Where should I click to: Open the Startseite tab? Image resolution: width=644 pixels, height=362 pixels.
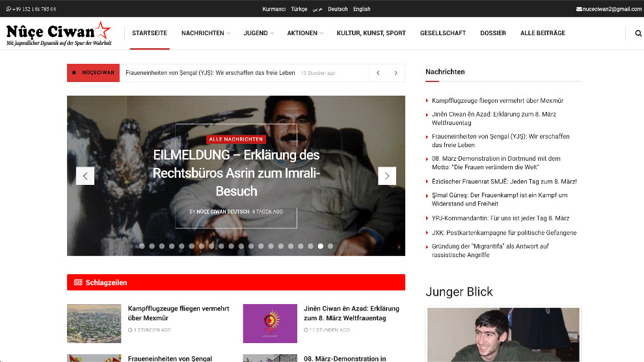[150, 33]
